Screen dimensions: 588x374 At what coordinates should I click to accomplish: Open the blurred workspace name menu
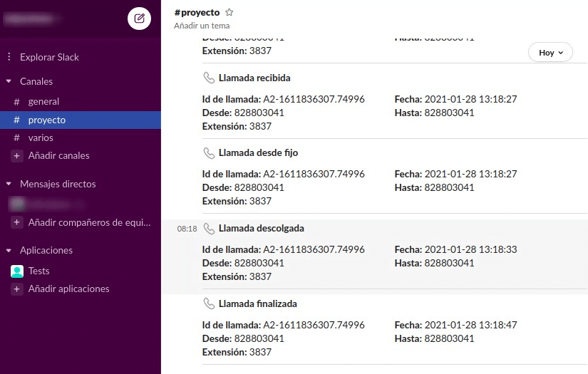(x=32, y=19)
